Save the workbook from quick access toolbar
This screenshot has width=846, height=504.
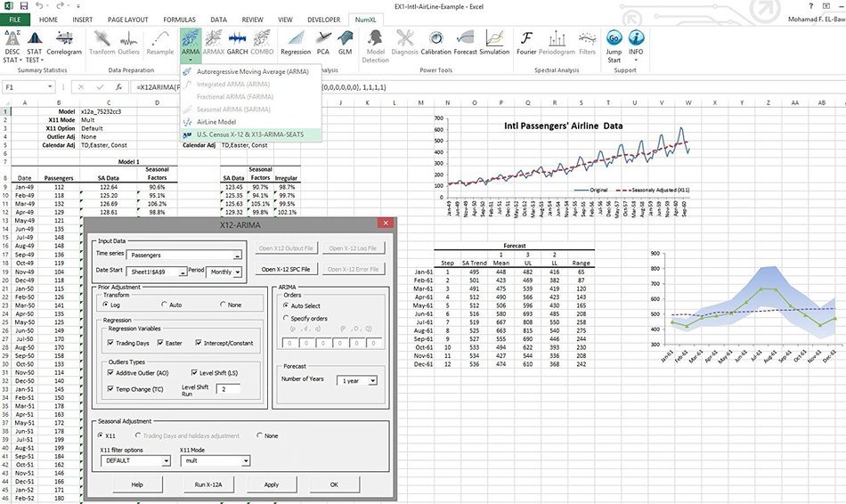coord(24,6)
